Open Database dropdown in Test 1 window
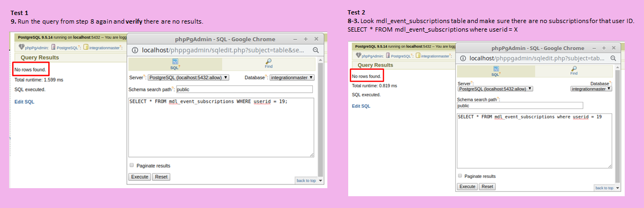The width and height of the screenshot is (644, 208). point(292,77)
